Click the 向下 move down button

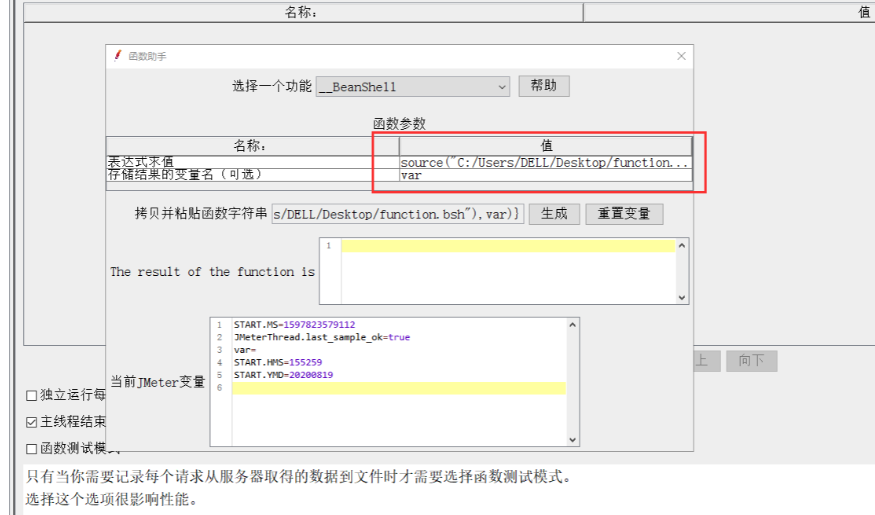751,361
